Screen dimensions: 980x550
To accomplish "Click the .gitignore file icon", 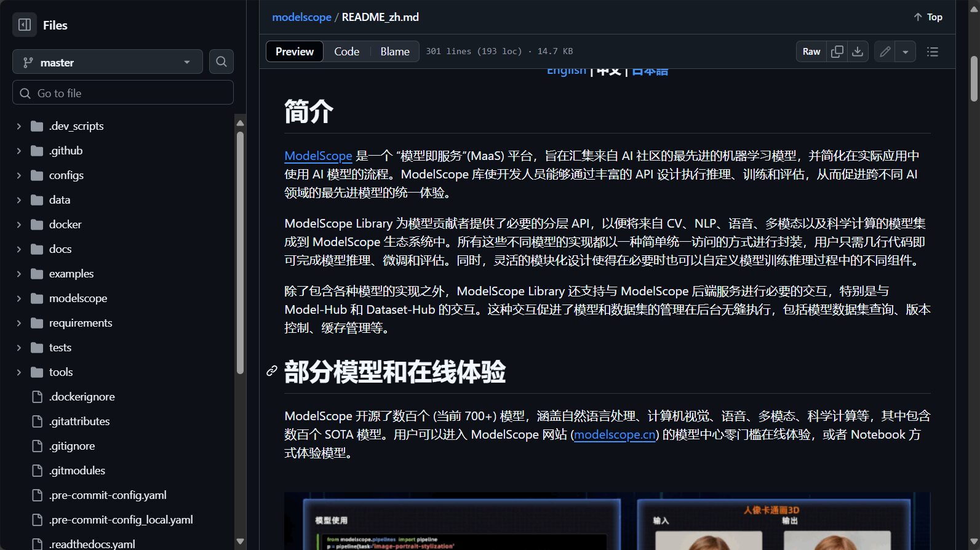I will 37,446.
